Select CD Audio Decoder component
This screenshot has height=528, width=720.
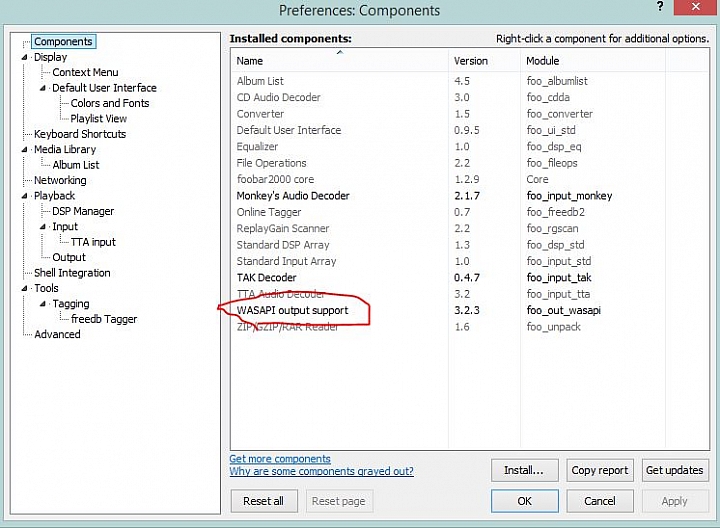[469, 98]
